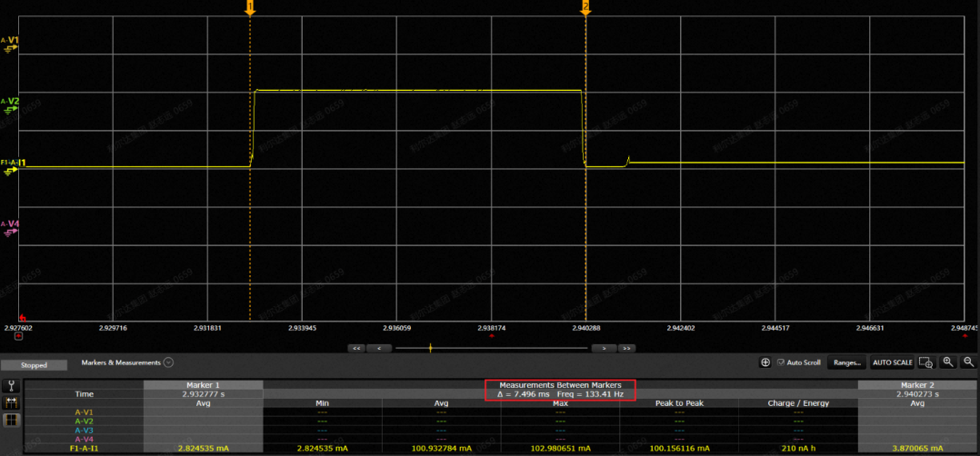Select the grid layout icon on left

click(13, 420)
